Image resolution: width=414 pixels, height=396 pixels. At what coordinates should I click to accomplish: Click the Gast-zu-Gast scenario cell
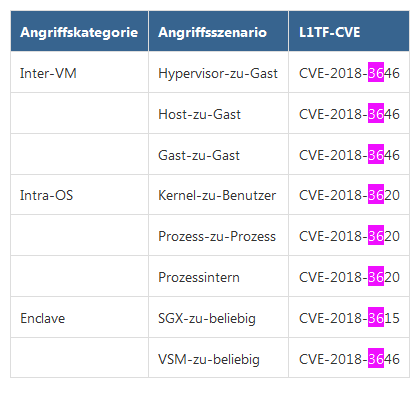tap(218, 154)
